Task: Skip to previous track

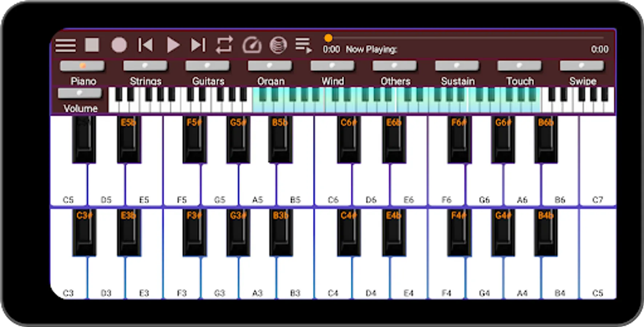Action: [x=145, y=45]
